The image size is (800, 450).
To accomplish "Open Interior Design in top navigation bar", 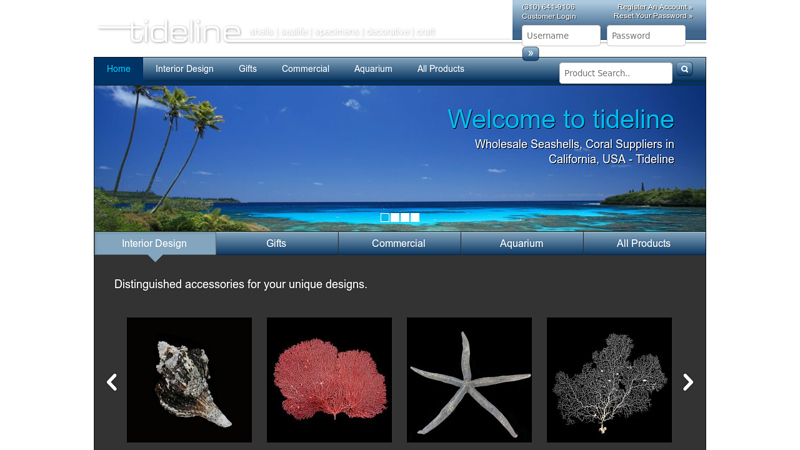I will pyautogui.click(x=184, y=69).
